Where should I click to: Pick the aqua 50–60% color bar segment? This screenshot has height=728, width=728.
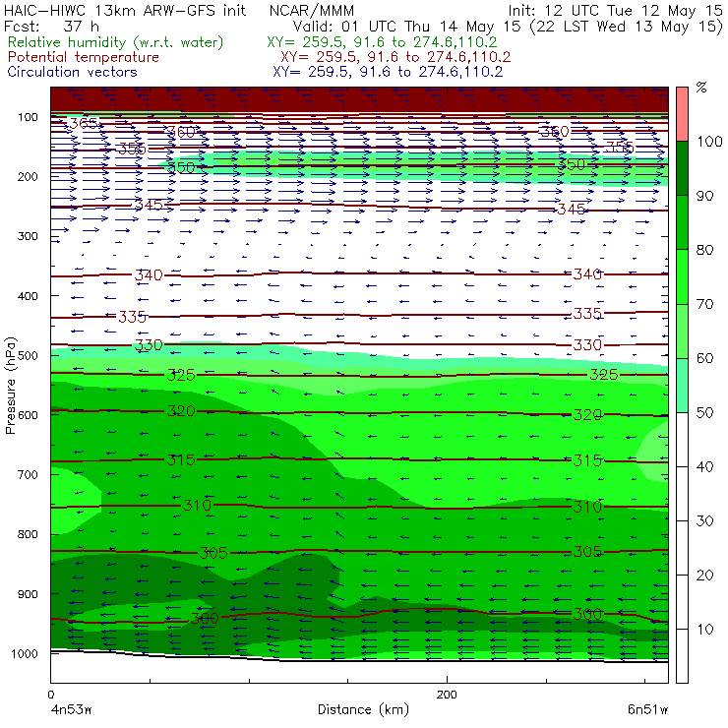tap(682, 386)
